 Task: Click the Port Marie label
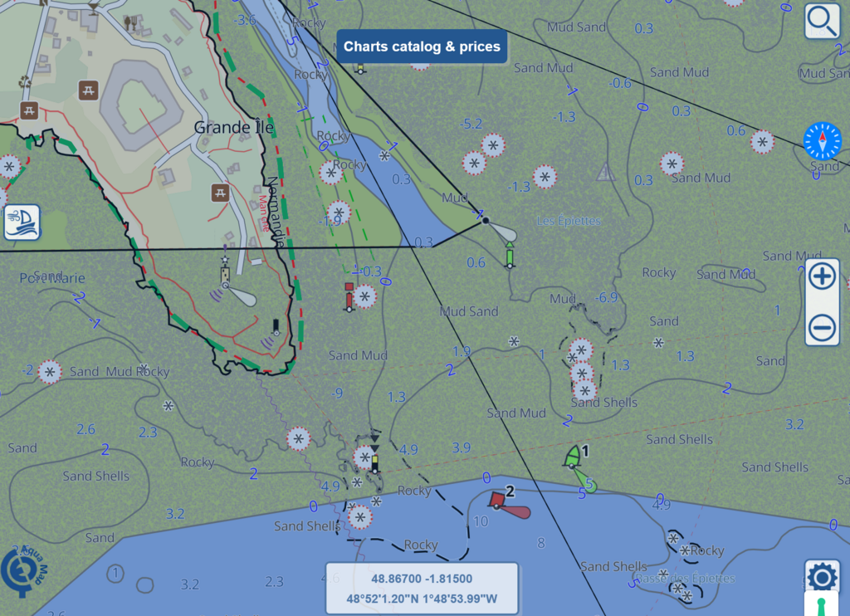click(x=52, y=278)
